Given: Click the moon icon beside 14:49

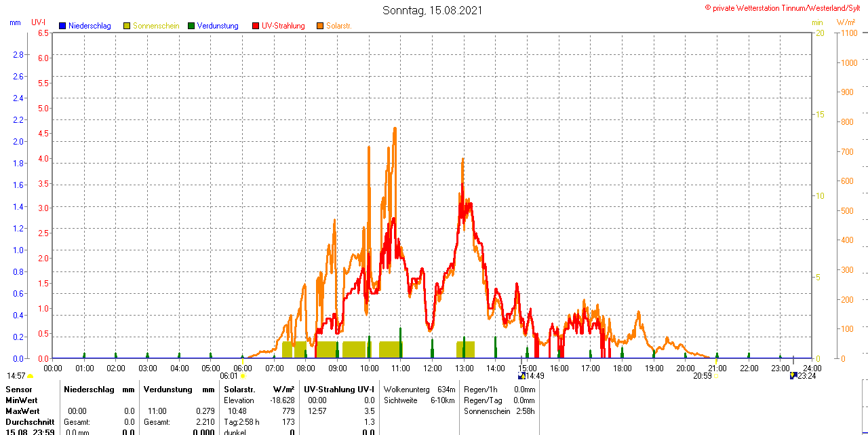Looking at the screenshot, I should (521, 376).
